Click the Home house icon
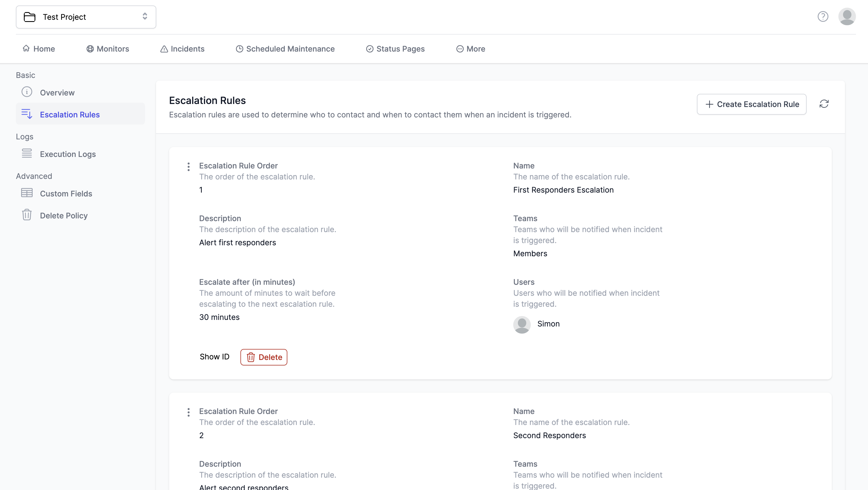This screenshot has height=490, width=868. [26, 48]
